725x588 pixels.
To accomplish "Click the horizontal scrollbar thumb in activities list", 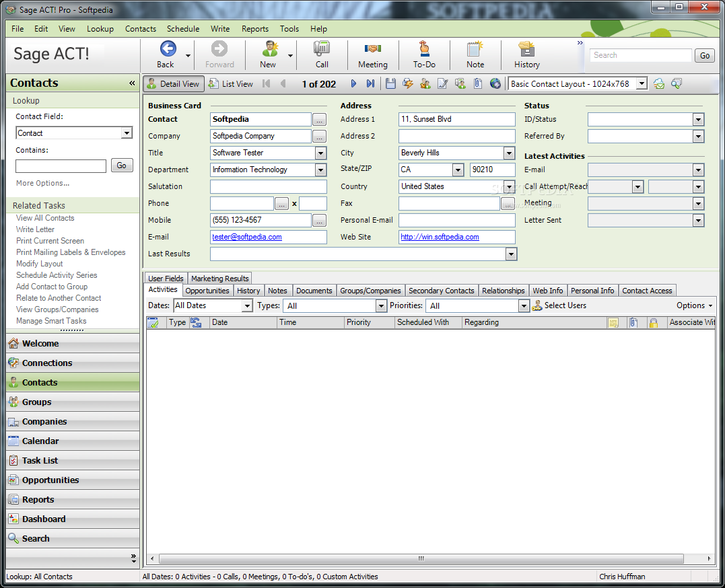I will pos(421,558).
